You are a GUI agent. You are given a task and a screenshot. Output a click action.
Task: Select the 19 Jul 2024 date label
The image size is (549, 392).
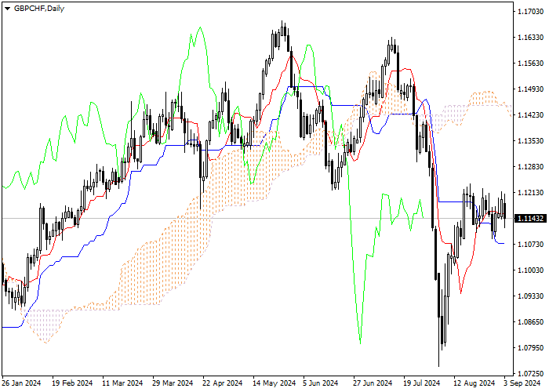(x=422, y=383)
